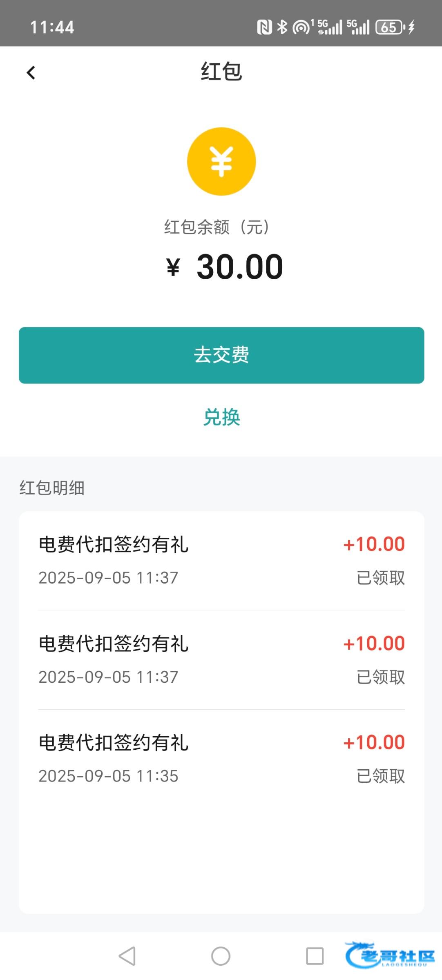Tap the ¥30.00 red packet balance
The width and height of the screenshot is (442, 980).
(225, 267)
